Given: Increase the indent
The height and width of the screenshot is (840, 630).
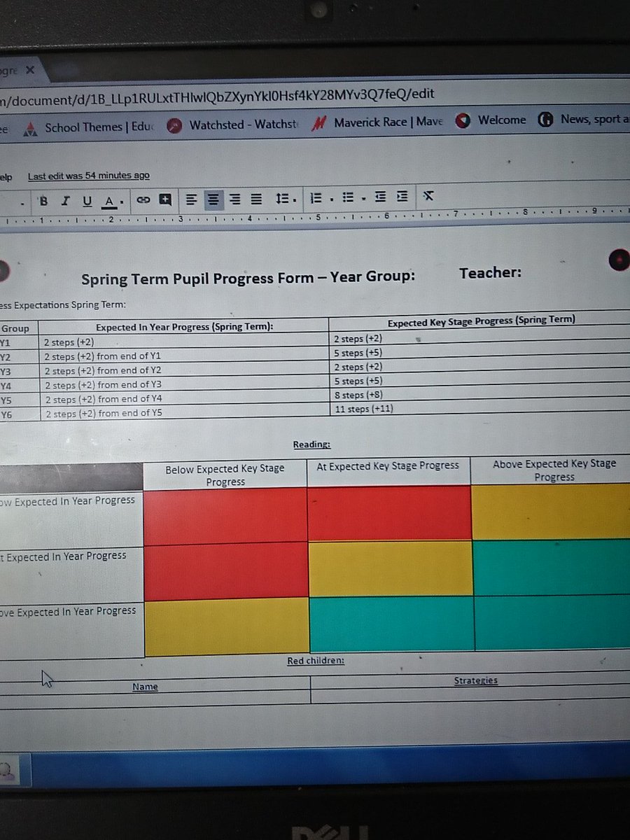Looking at the screenshot, I should (402, 197).
